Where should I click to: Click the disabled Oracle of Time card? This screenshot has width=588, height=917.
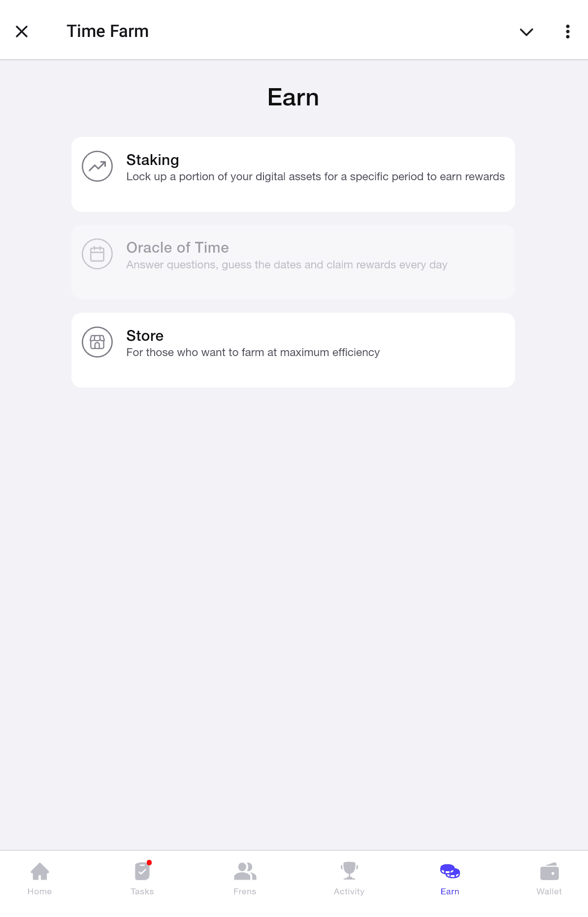click(294, 262)
